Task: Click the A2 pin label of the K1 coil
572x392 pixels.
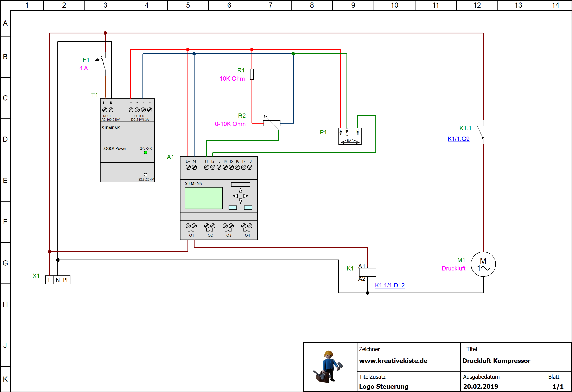Action: (362, 279)
